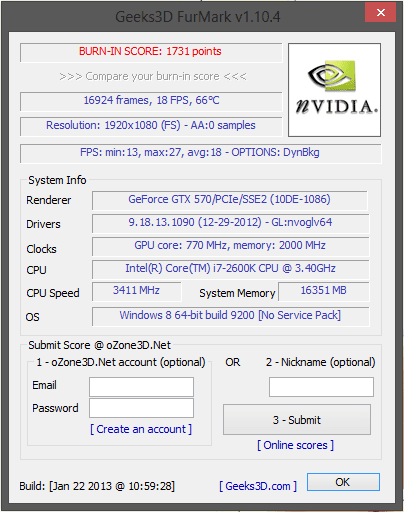Click the Password label
Image resolution: width=404 pixels, height=512 pixels.
click(x=55, y=408)
